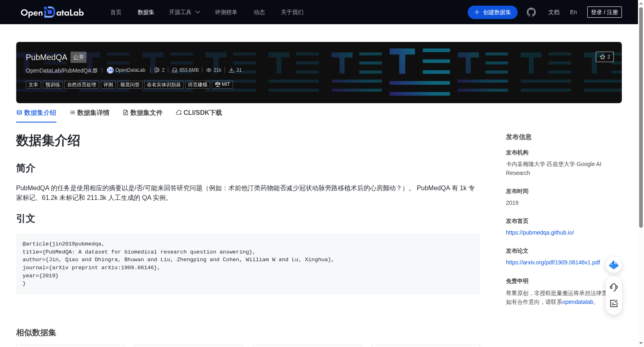
Task: Switch to the 数据集详情 tab
Action: [89, 113]
